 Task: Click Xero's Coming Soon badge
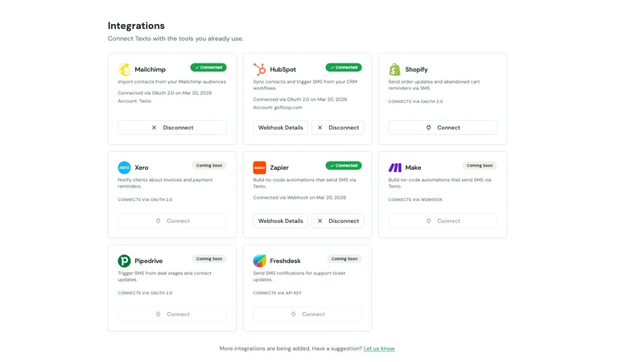click(x=209, y=166)
